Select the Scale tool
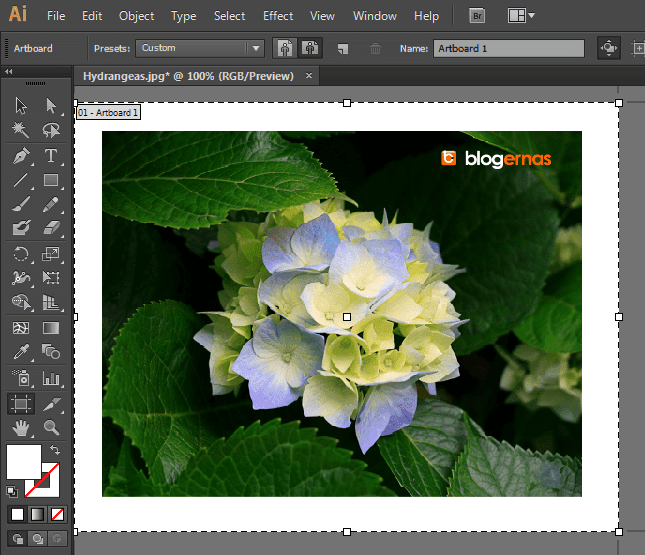645x555 pixels. 51,253
